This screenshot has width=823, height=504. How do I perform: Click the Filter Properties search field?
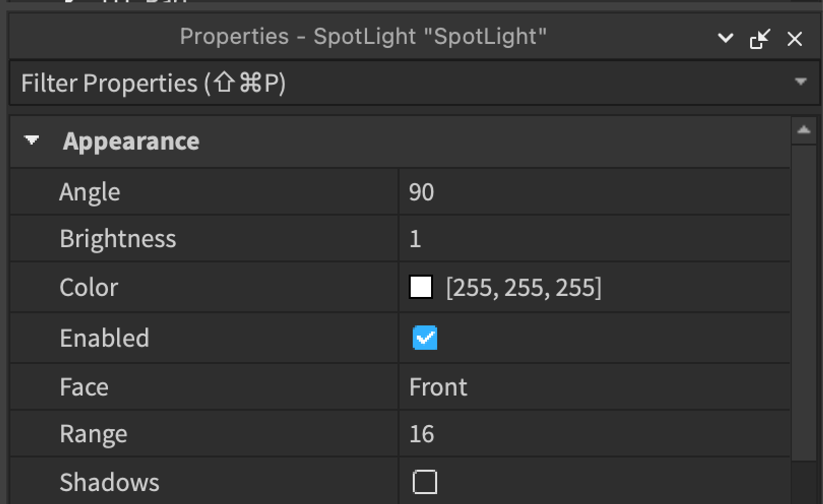point(401,83)
